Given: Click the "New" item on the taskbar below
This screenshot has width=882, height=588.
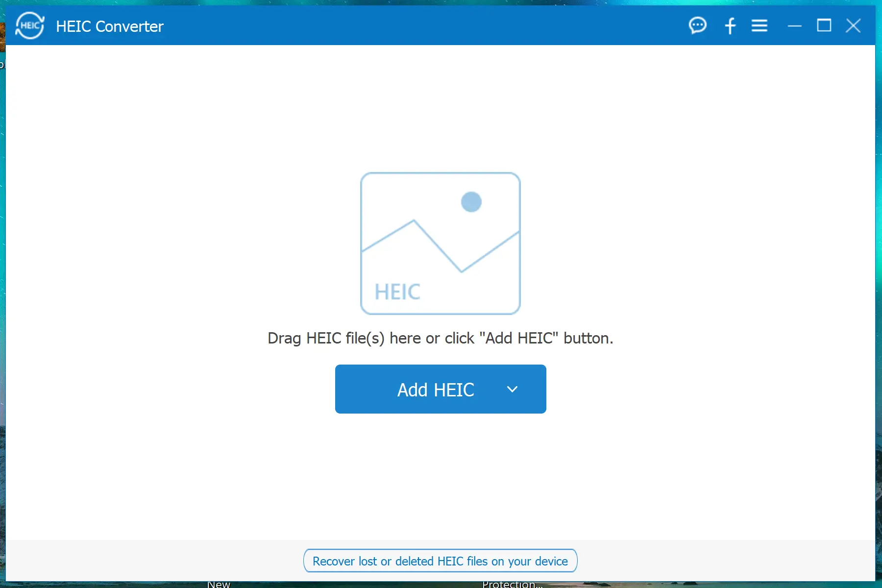Looking at the screenshot, I should coord(219,584).
